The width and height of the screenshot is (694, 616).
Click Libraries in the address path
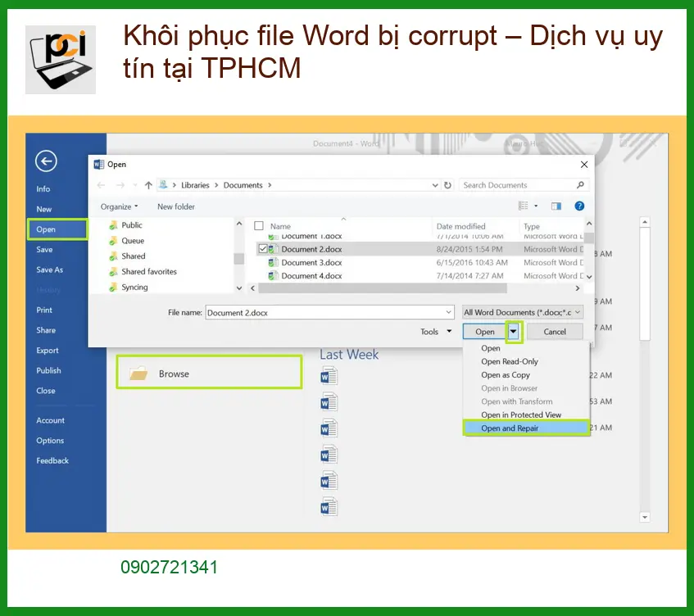pos(195,185)
